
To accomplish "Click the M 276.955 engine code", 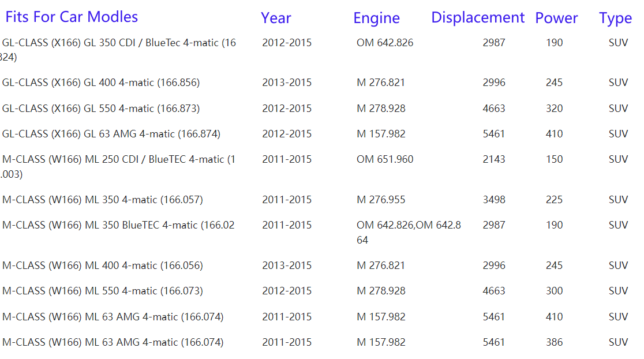I will pyautogui.click(x=381, y=200).
